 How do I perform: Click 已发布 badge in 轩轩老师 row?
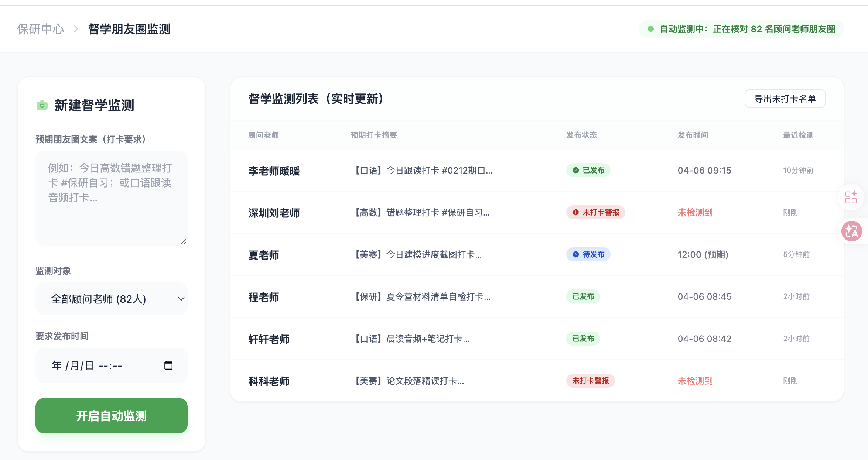(x=583, y=339)
